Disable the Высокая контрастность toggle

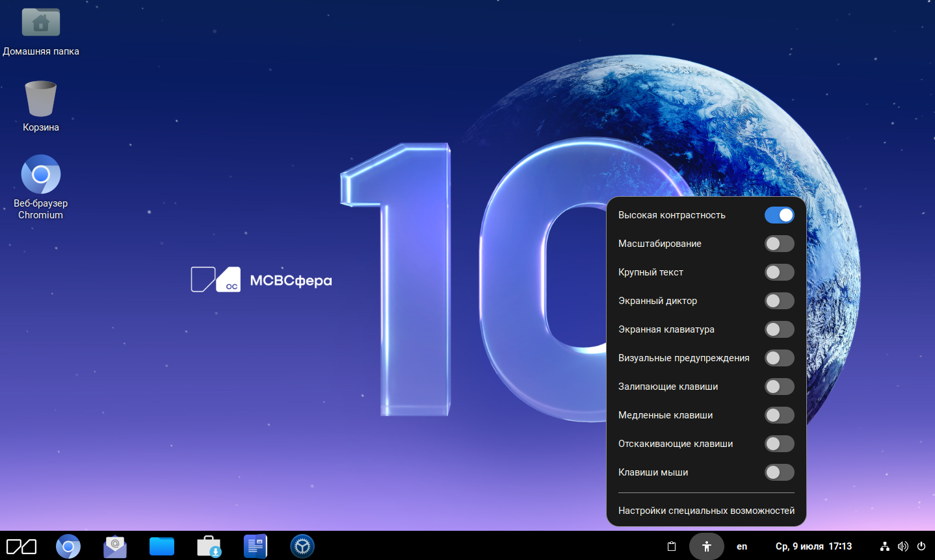[x=779, y=215]
